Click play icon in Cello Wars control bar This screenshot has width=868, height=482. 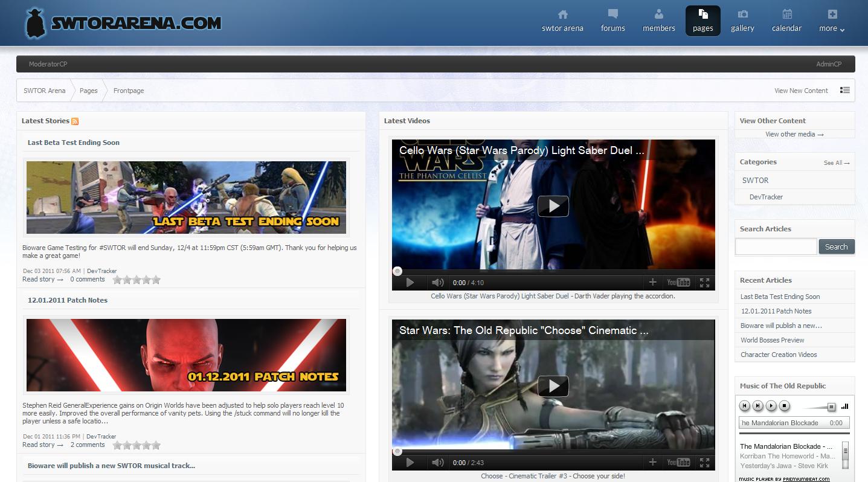(x=410, y=282)
